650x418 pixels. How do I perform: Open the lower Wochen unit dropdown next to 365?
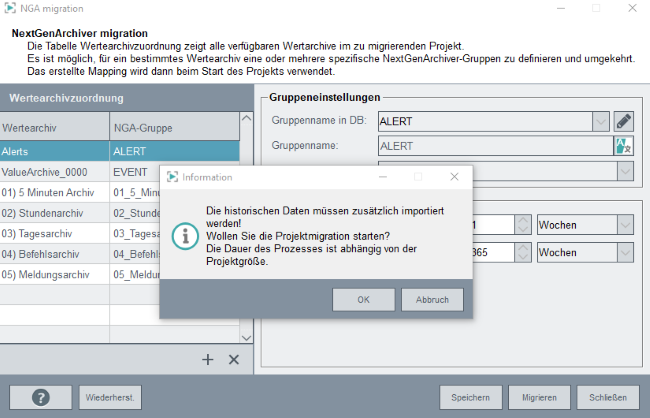click(x=625, y=253)
